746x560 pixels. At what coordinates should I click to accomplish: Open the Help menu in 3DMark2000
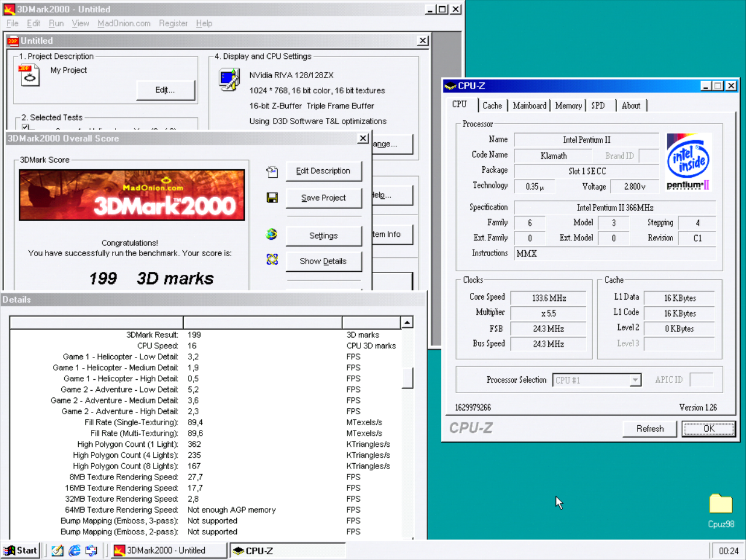[204, 23]
